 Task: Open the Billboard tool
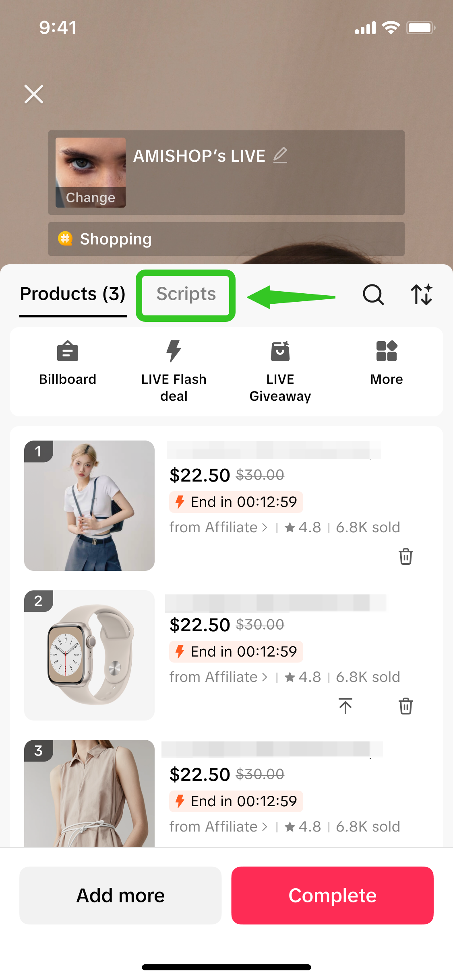(x=68, y=362)
